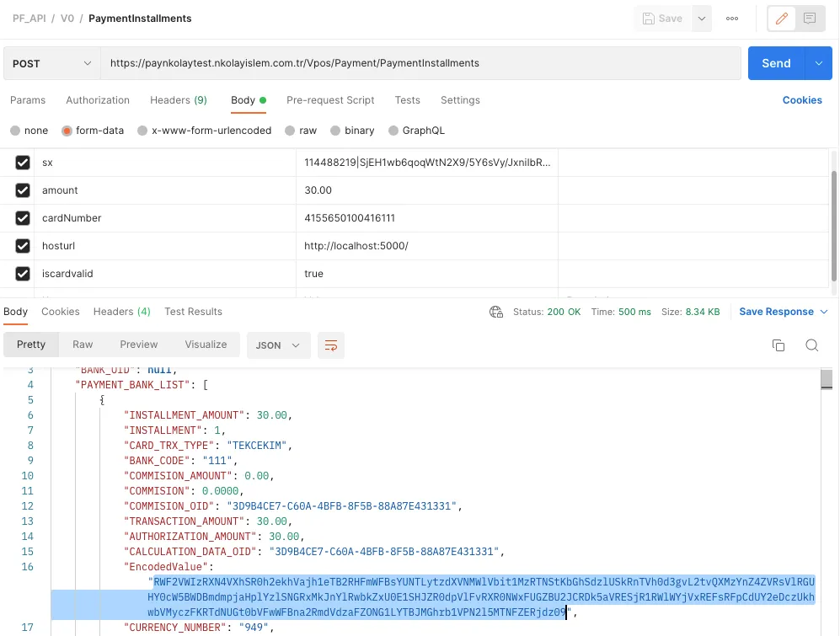Screen dimensions: 840x636
Task: Open the Test Results response tab
Action: [x=193, y=312]
